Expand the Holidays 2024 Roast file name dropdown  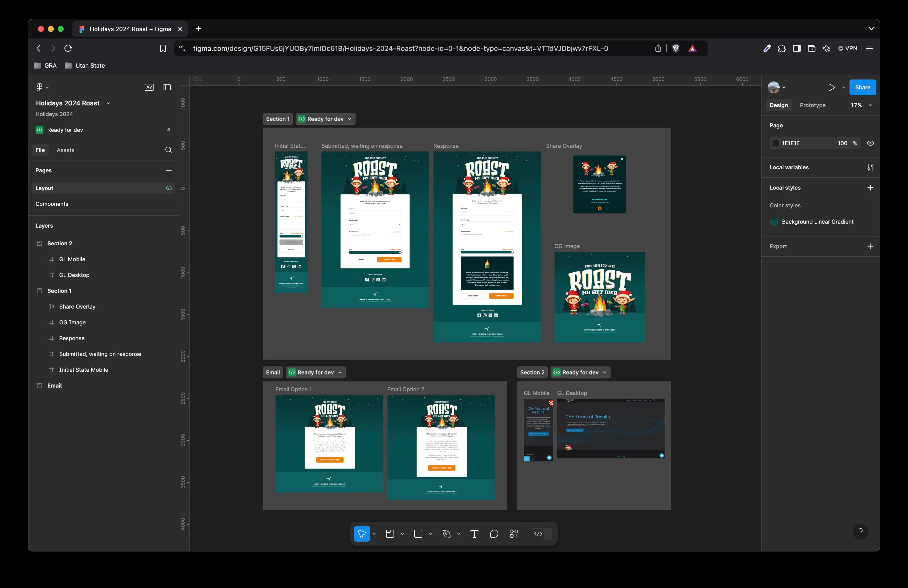(x=108, y=103)
